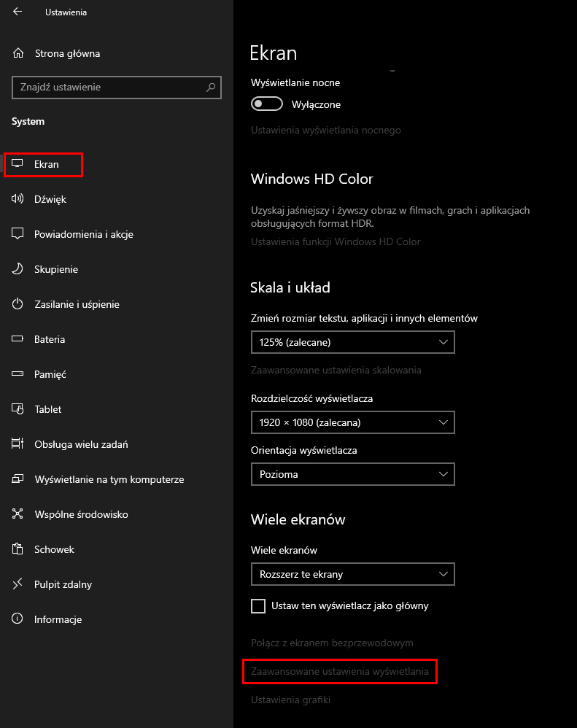Click the back arrow icon
The image size is (577, 728).
point(18,12)
